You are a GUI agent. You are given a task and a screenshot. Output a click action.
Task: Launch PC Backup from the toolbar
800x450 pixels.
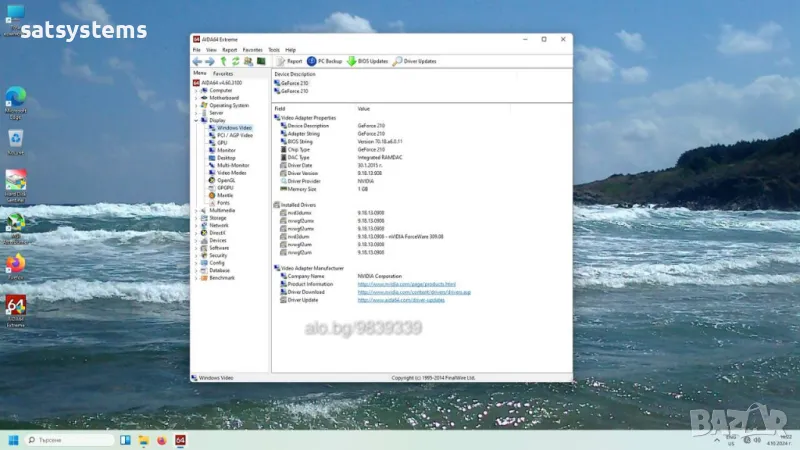(325, 61)
